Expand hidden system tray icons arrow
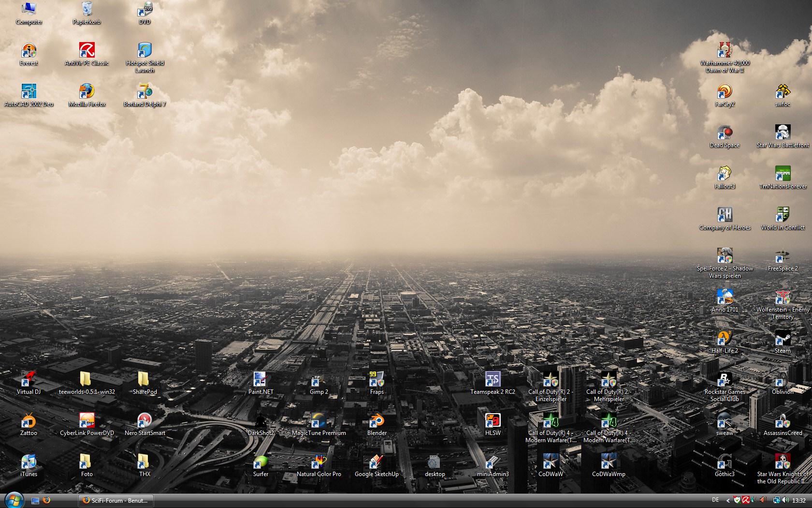Screen dimensions: 812x508 tap(727, 500)
